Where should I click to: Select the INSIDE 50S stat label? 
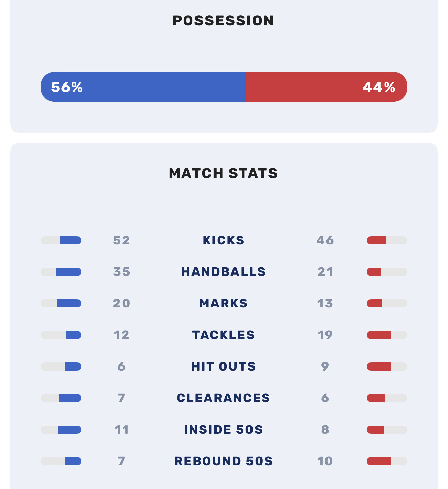pyautogui.click(x=223, y=430)
